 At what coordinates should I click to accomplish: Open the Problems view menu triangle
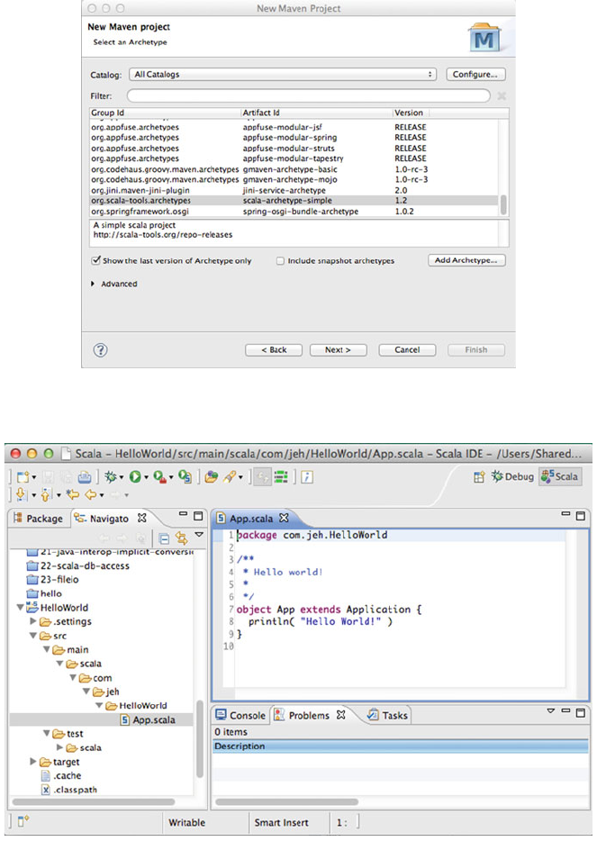click(x=550, y=710)
